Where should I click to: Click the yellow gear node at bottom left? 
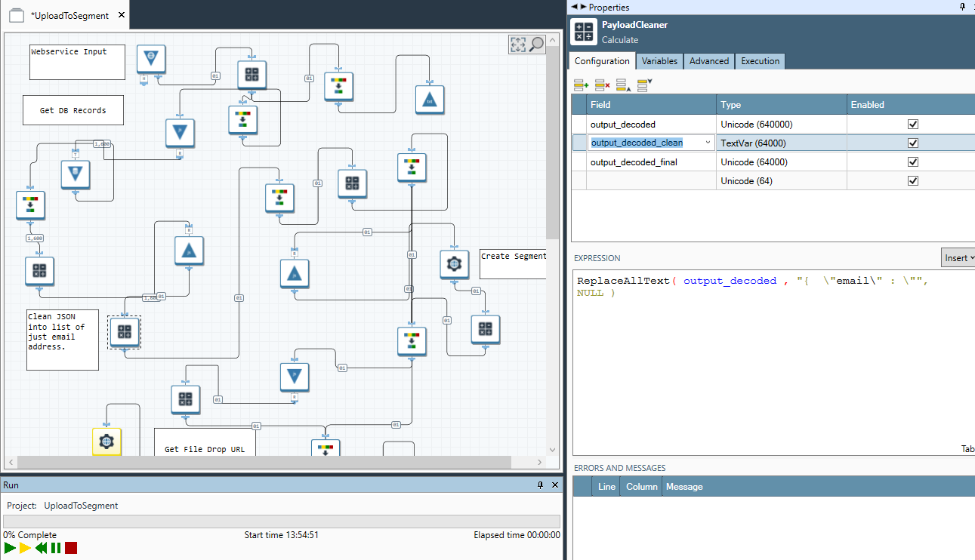coord(106,441)
